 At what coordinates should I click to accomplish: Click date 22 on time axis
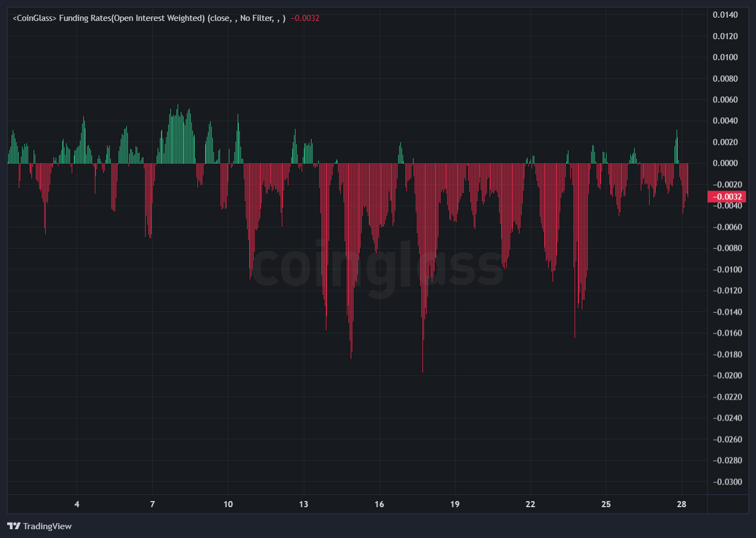tap(530, 505)
